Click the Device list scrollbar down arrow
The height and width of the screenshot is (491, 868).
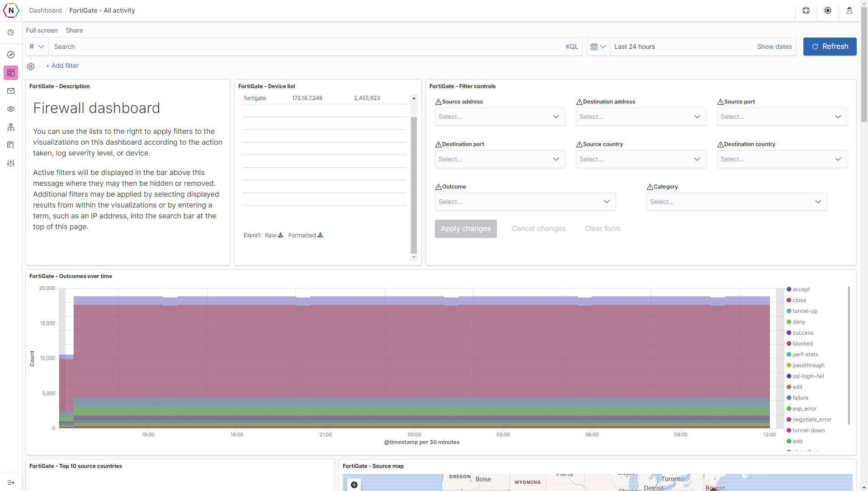pos(414,258)
